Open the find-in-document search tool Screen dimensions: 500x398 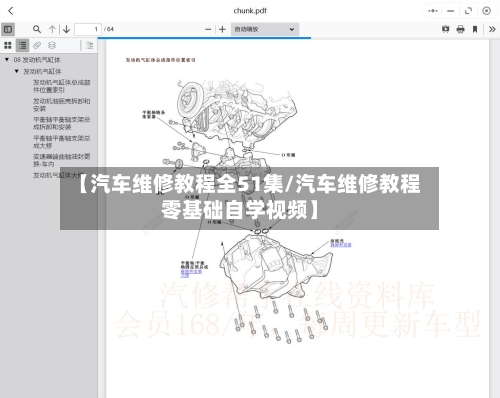[37, 29]
